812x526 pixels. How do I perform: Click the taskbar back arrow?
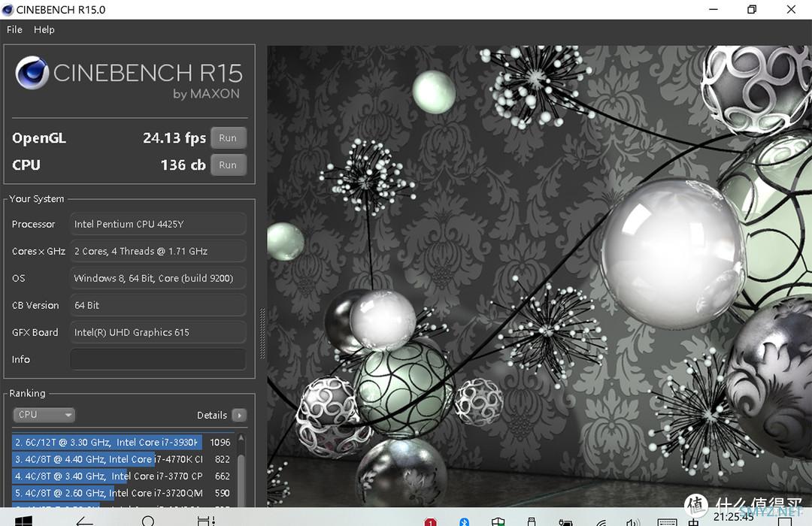(x=84, y=521)
